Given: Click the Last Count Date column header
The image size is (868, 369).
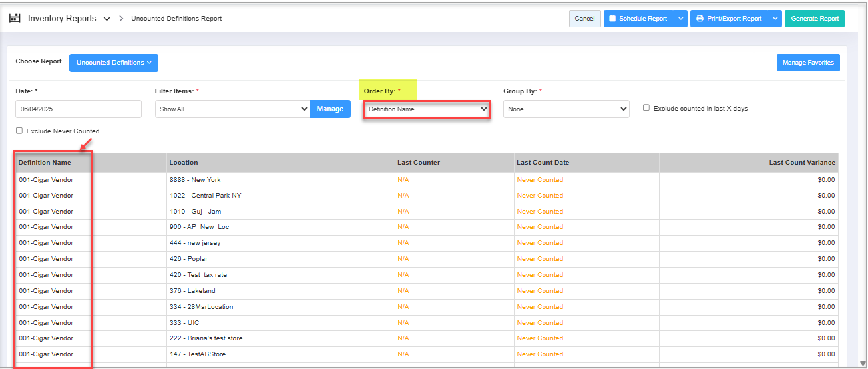Looking at the screenshot, I should tap(542, 163).
